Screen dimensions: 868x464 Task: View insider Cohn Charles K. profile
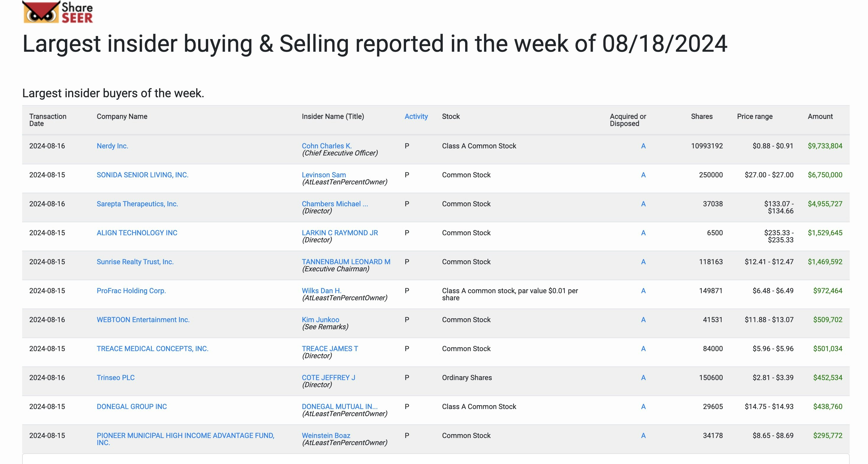(x=327, y=146)
